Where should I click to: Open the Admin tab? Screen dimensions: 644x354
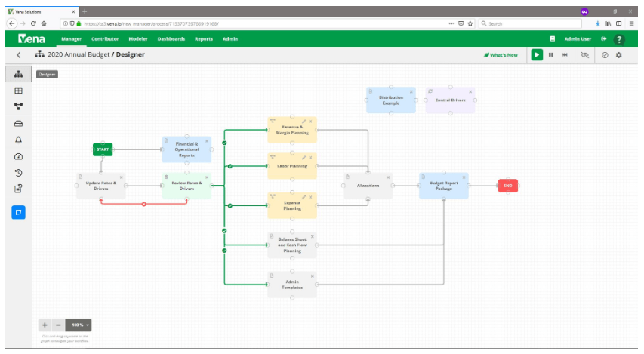tap(230, 39)
